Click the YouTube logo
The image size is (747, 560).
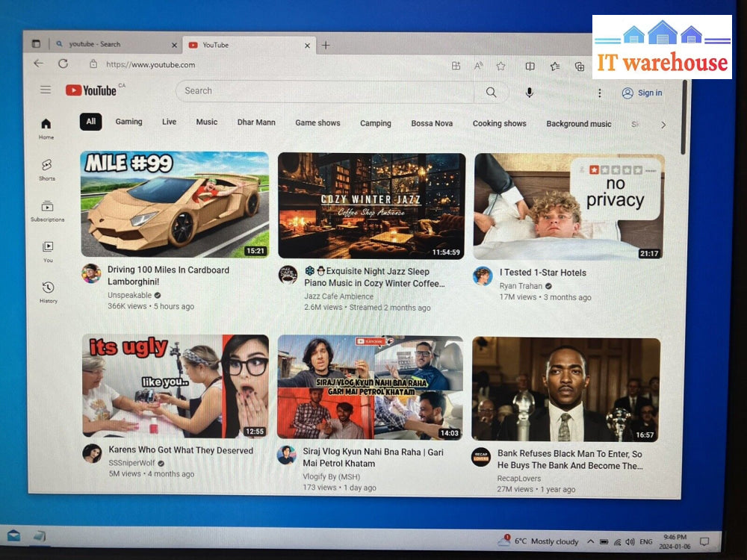coord(91,90)
